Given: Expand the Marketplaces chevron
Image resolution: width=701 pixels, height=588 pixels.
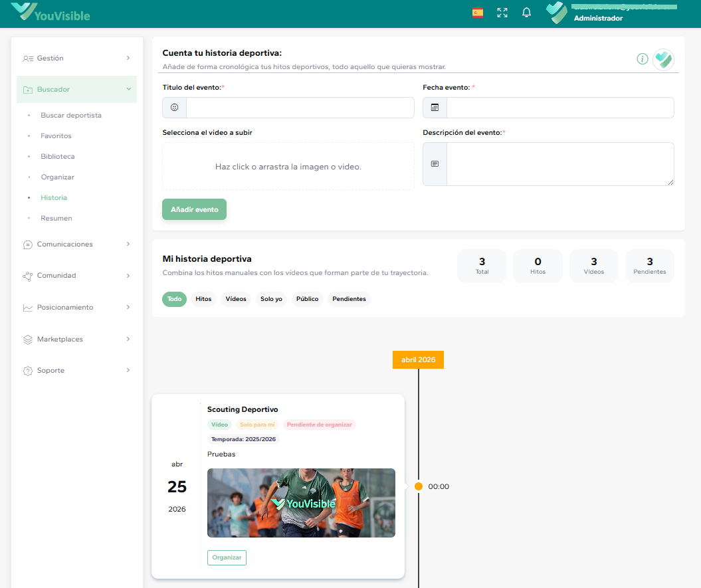Looking at the screenshot, I should coord(128,339).
